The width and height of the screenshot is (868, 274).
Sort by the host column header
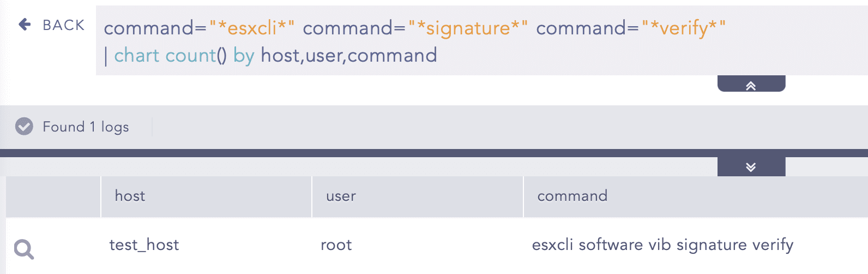click(130, 196)
